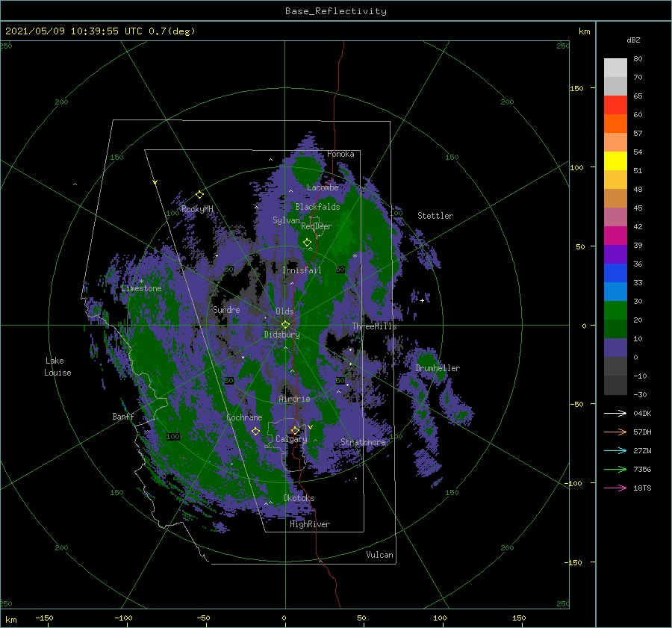Select the bright green 30 dBZ swatch
This screenshot has height=628, width=672.
coord(615,310)
